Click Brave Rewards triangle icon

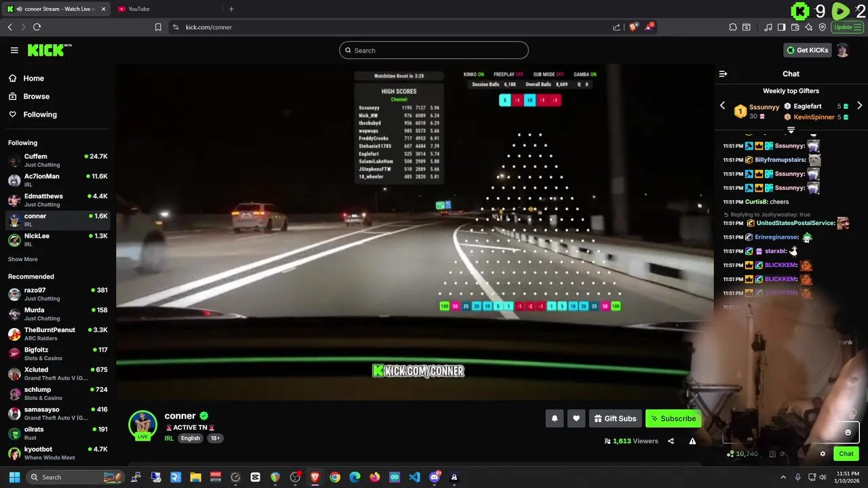[x=650, y=27]
